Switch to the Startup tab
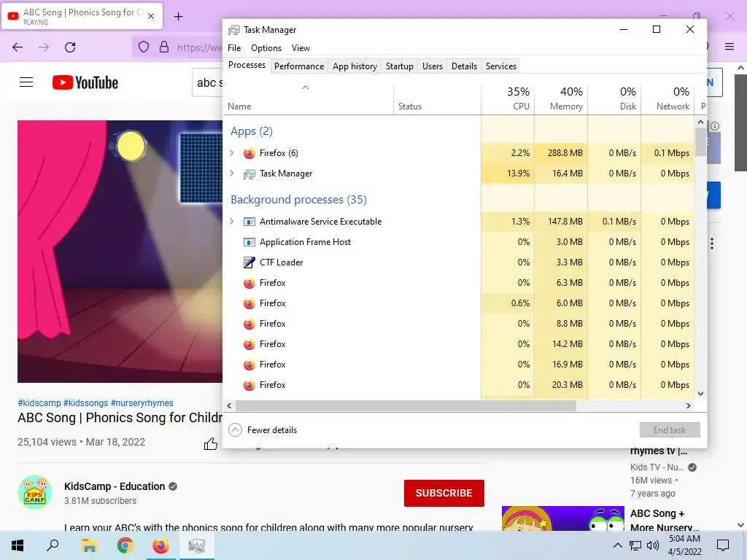The width and height of the screenshot is (747, 560). click(x=399, y=66)
